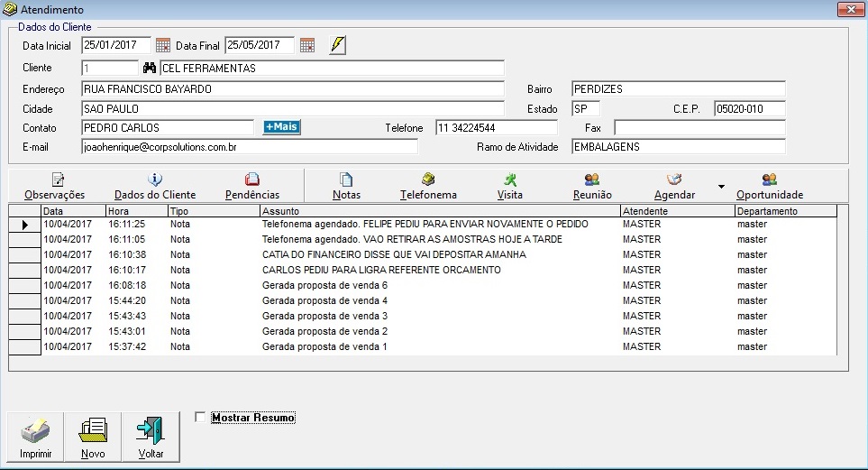Viewport: 868px width, 470px height.
Task: Click Voltar to go back
Action: 151,437
